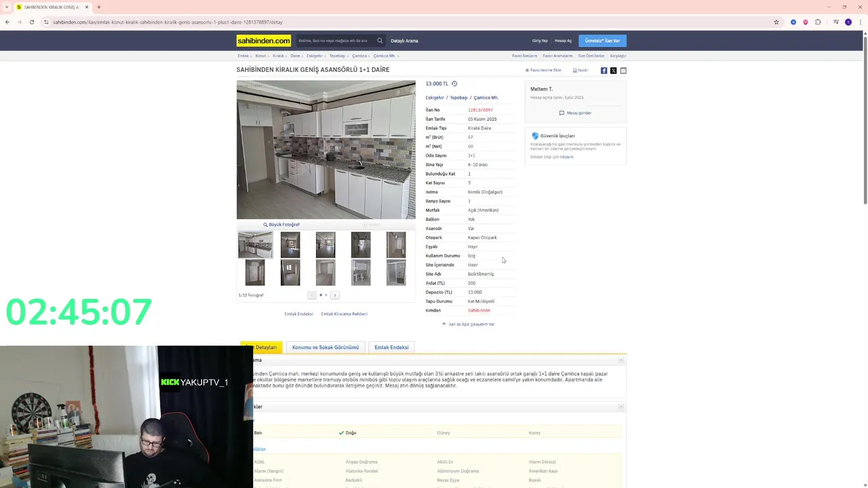Viewport: 868px width, 488px height.
Task: Click Hesap Aç link
Action: [x=563, y=41]
